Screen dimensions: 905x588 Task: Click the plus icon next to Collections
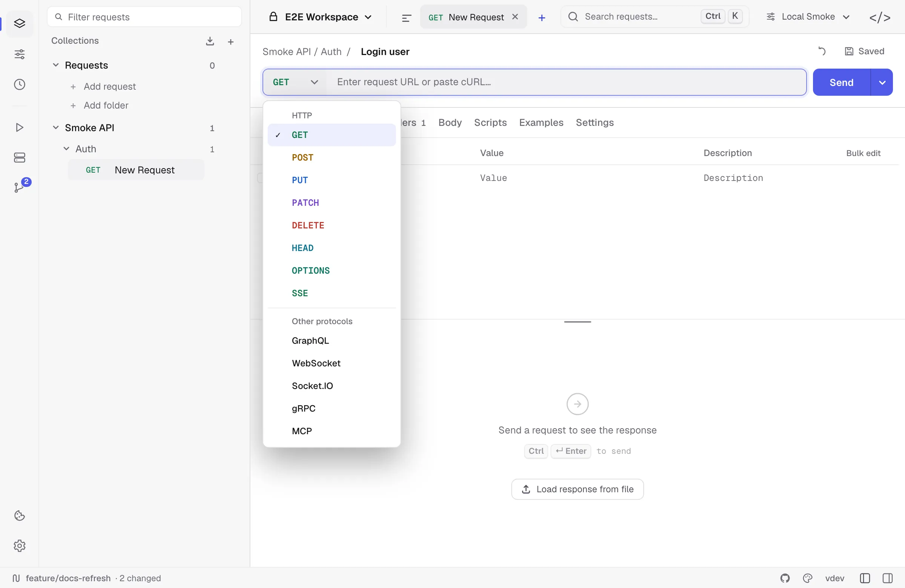pyautogui.click(x=230, y=42)
